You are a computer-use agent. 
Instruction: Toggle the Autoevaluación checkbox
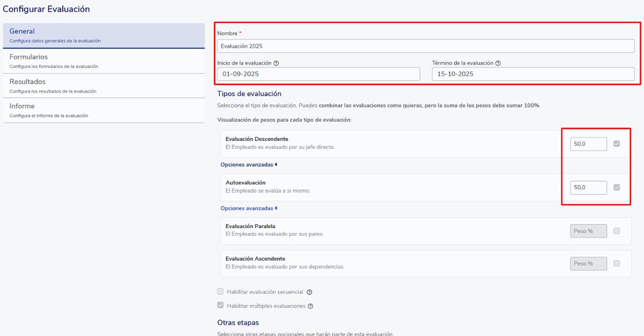click(x=616, y=187)
